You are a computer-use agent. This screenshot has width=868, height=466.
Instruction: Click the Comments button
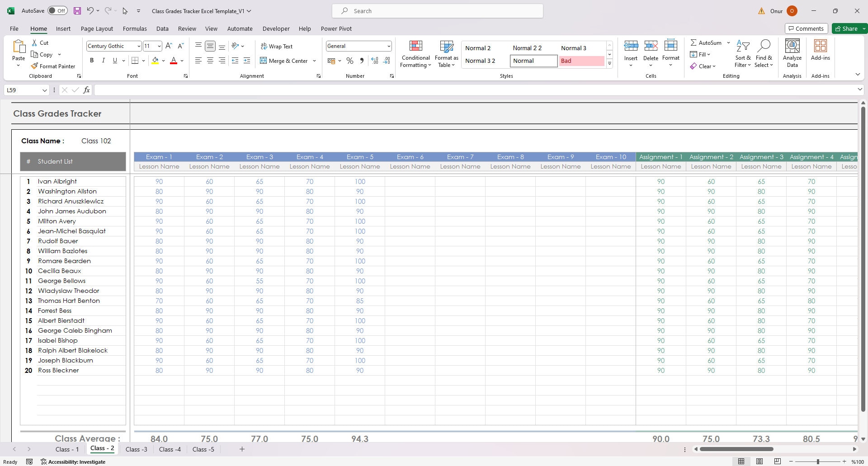pyautogui.click(x=807, y=28)
